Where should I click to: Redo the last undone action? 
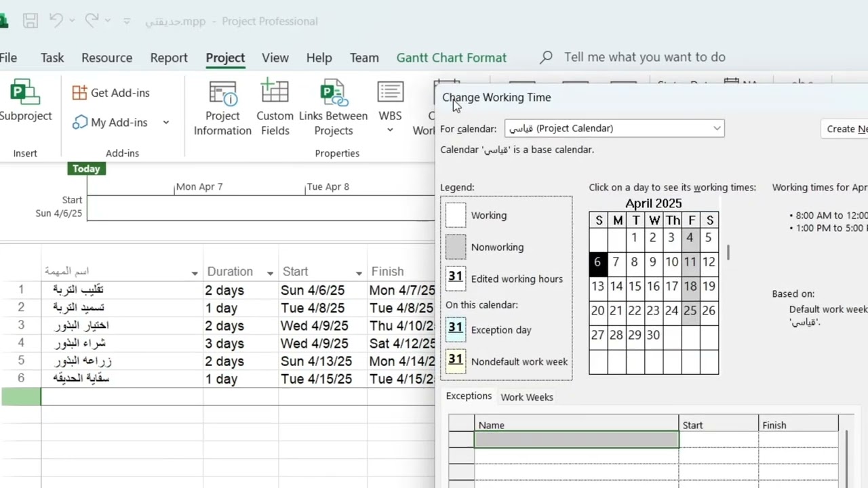coord(92,21)
